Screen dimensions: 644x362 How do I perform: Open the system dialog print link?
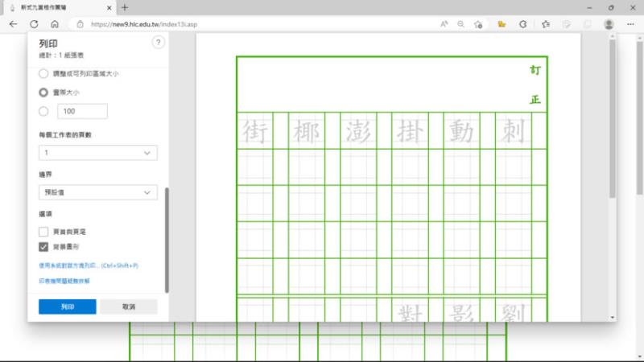89,265
